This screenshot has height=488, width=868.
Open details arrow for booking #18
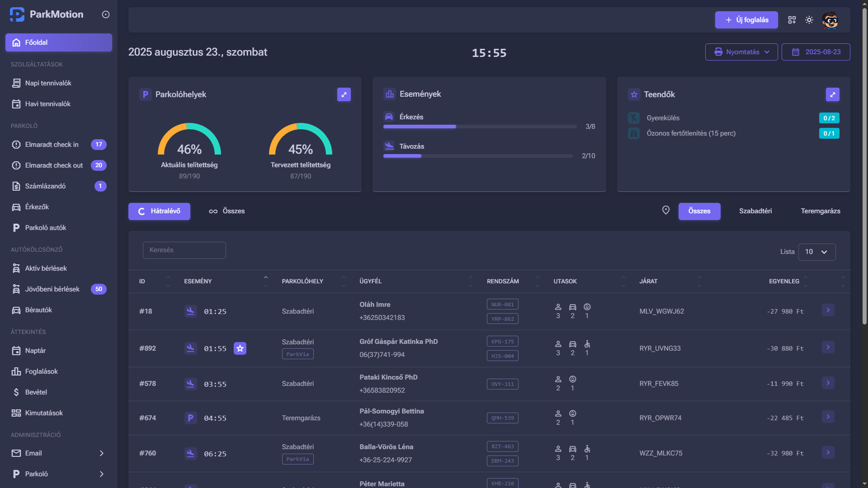pyautogui.click(x=828, y=310)
